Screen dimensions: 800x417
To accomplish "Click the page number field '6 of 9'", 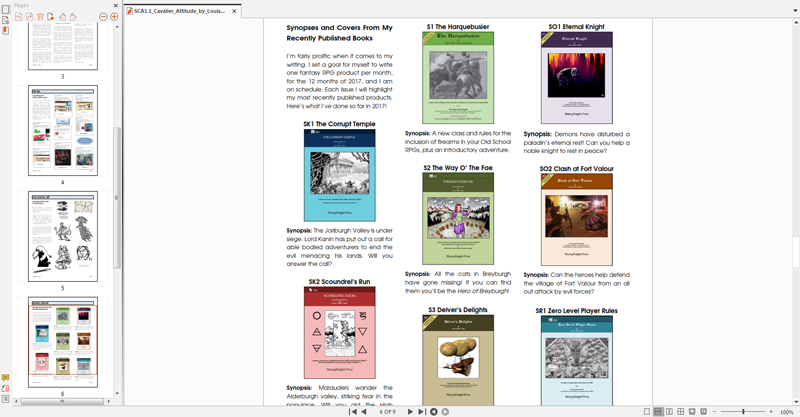I will point(387,411).
